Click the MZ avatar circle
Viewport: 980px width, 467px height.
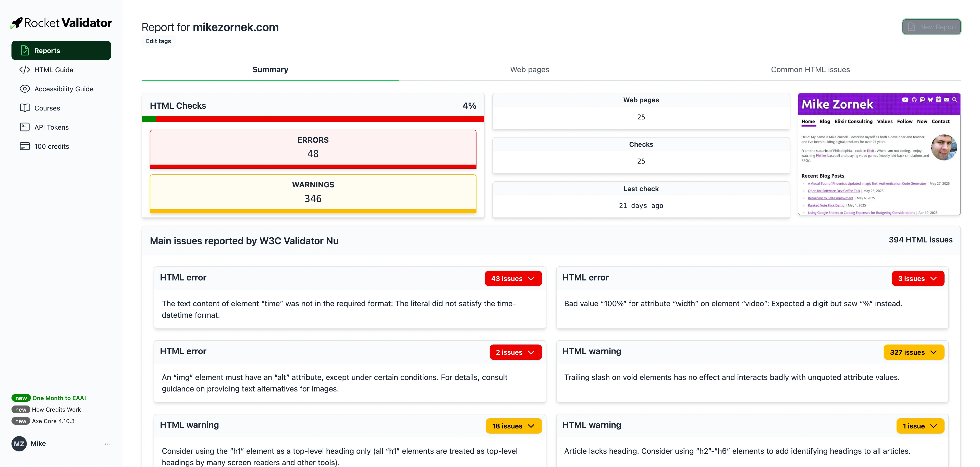[x=19, y=444]
